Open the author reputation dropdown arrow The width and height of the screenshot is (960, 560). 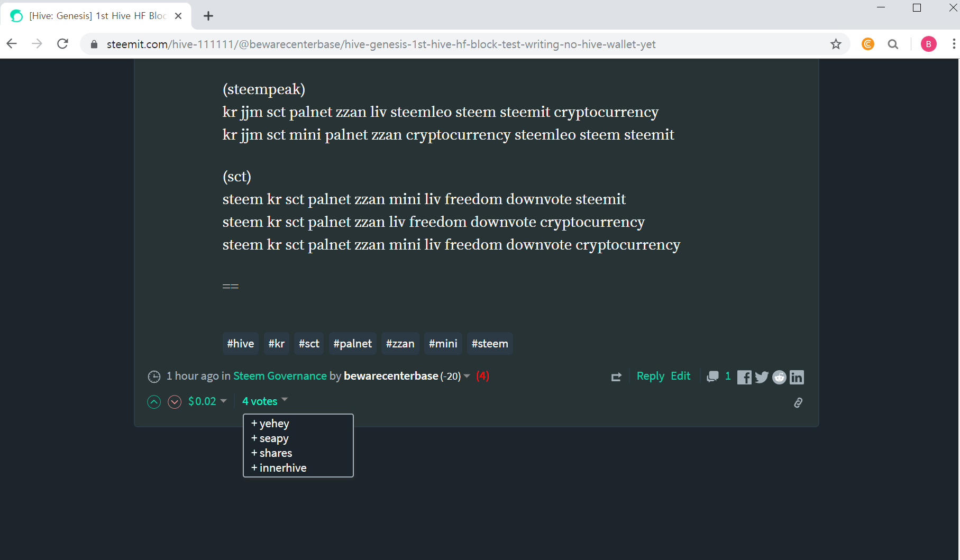[x=467, y=376]
